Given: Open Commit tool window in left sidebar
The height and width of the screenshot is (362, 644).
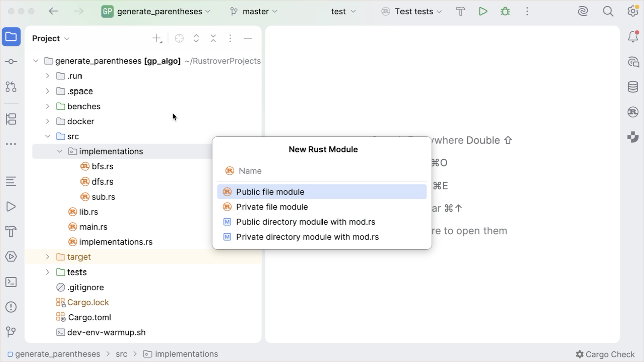Looking at the screenshot, I should [11, 61].
